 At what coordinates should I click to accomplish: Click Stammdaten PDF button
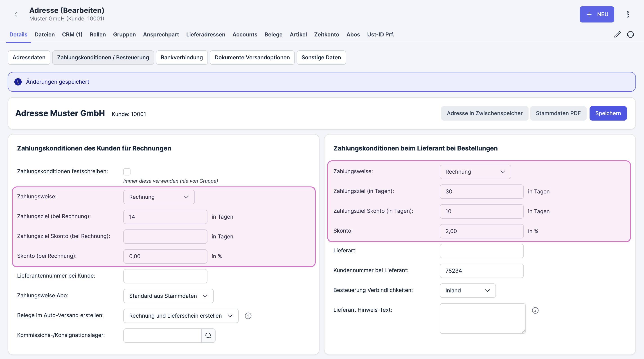click(x=558, y=113)
